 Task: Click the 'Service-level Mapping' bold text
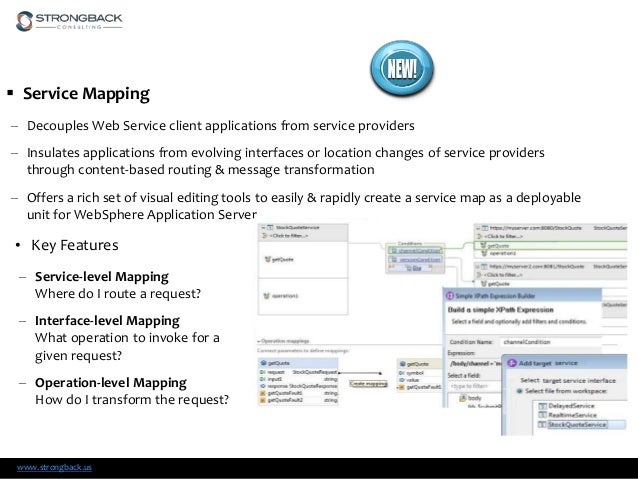coord(102,277)
